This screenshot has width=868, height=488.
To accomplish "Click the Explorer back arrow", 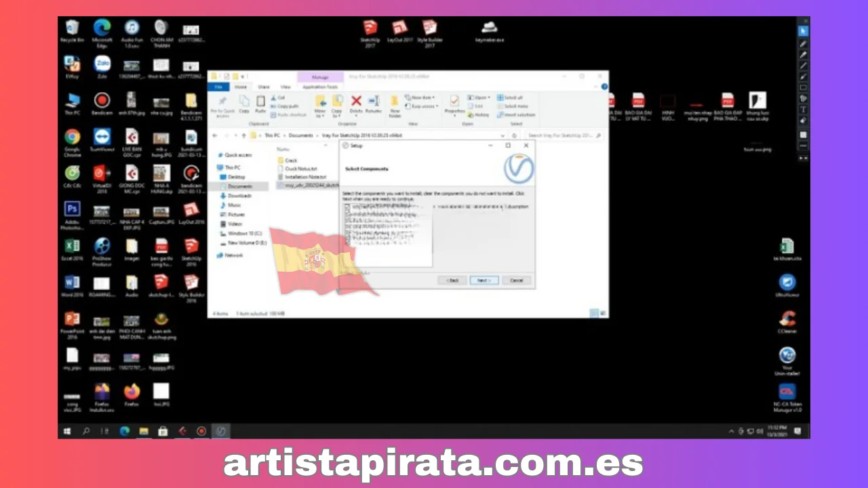I will (216, 136).
